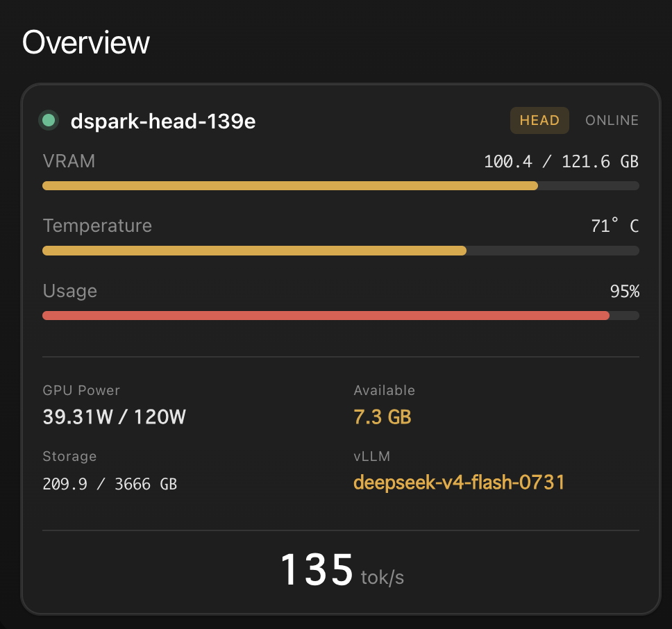
Task: Select the dspark-head-139e node name
Action: (163, 121)
